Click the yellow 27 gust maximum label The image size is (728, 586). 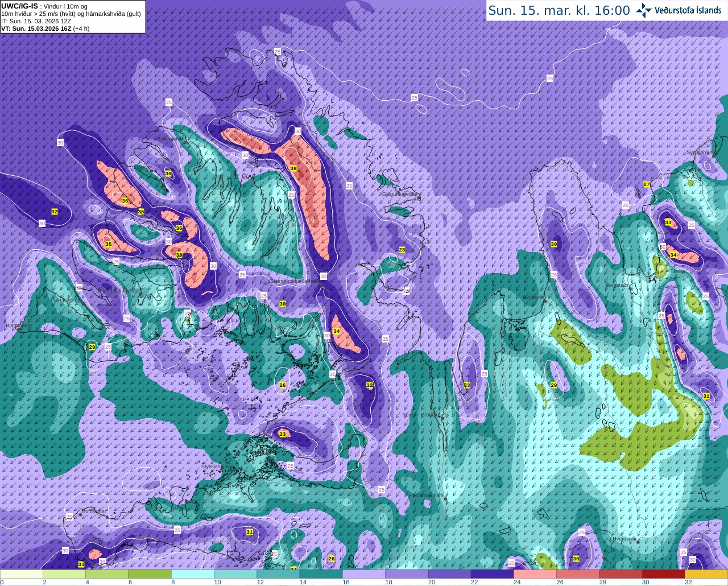[647, 184]
